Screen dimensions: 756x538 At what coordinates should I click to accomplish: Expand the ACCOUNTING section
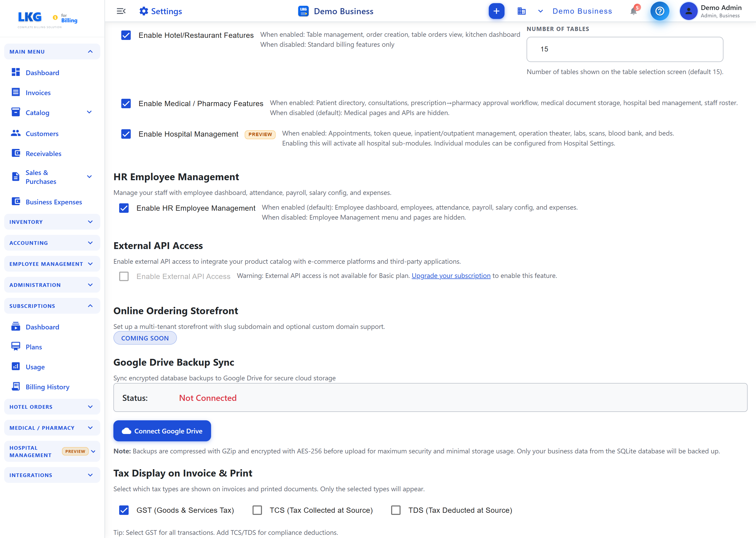[52, 243]
